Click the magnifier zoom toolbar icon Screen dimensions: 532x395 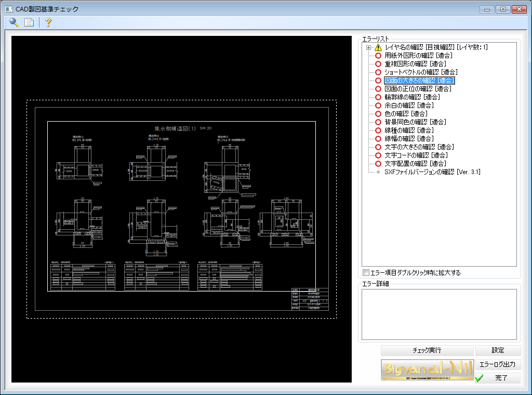pyautogui.click(x=14, y=22)
